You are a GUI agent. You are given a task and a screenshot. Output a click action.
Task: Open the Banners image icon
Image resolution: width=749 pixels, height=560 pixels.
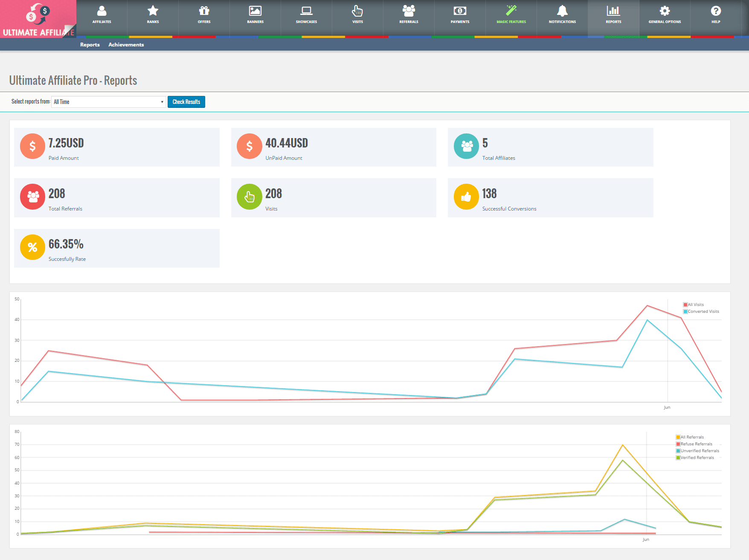(255, 11)
